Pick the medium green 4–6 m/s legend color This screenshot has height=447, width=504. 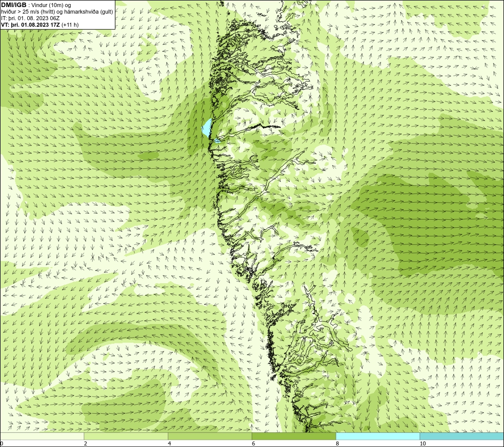[x=210, y=436]
